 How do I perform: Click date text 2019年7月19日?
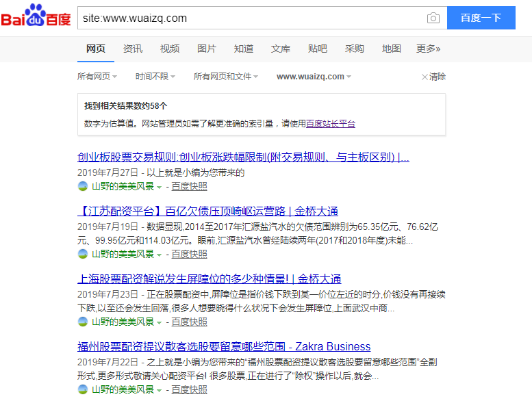(108, 227)
